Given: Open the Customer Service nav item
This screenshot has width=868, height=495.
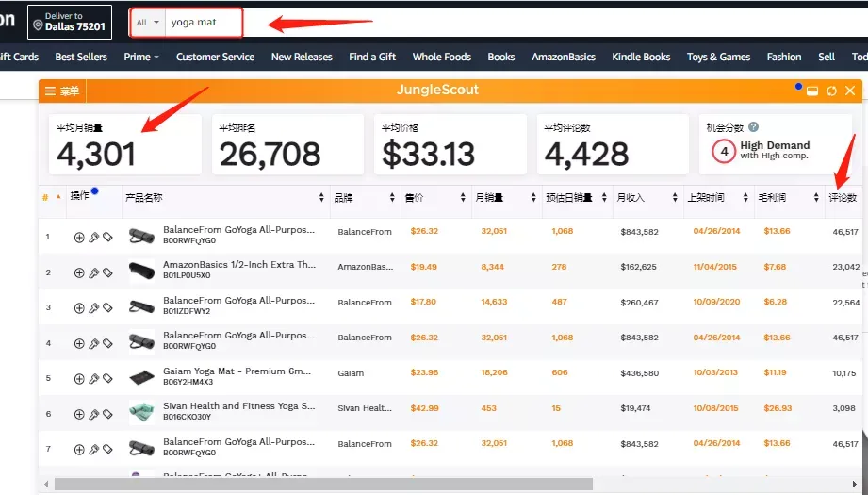Looking at the screenshot, I should click(215, 57).
